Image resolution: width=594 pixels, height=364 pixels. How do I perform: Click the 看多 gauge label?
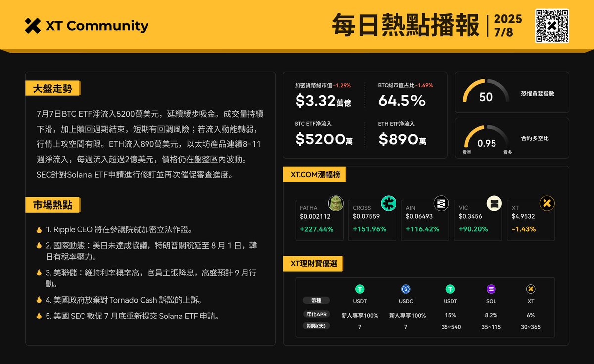click(507, 153)
